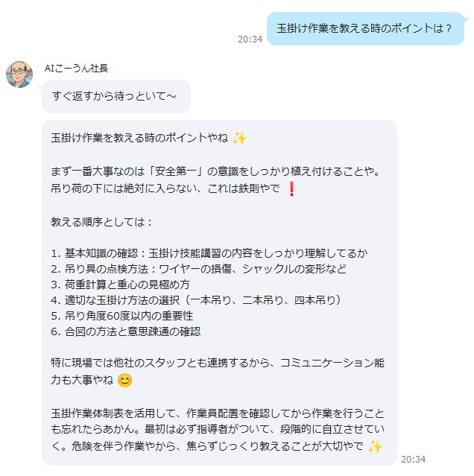Click the すぐ返すから待っといて～ reply bubble
The width and height of the screenshot is (474, 476).
tap(116, 96)
